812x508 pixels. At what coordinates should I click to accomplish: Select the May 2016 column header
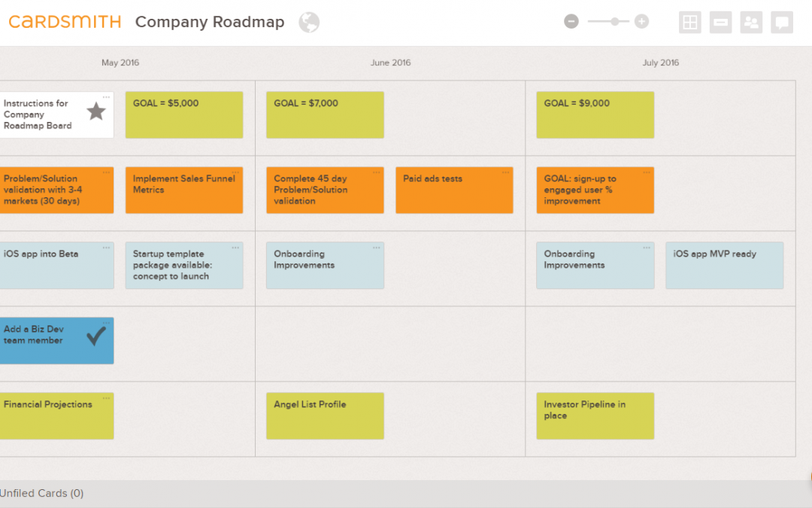click(120, 62)
